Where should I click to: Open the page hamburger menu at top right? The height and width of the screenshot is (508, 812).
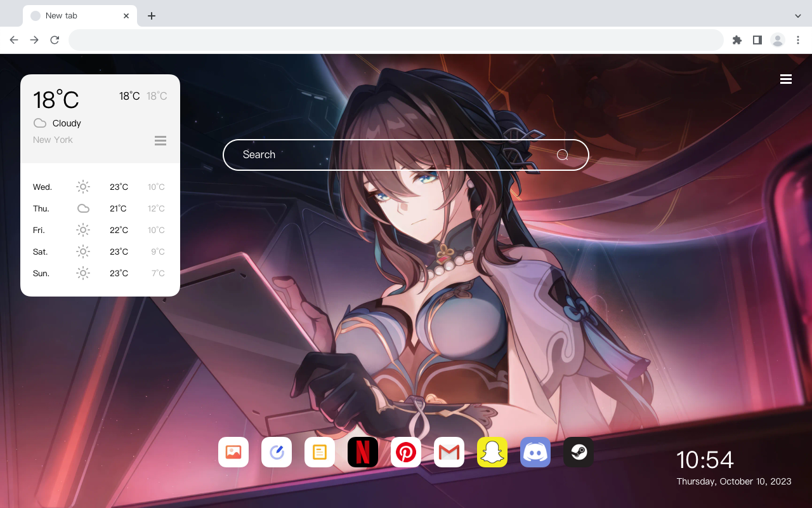coord(786,79)
